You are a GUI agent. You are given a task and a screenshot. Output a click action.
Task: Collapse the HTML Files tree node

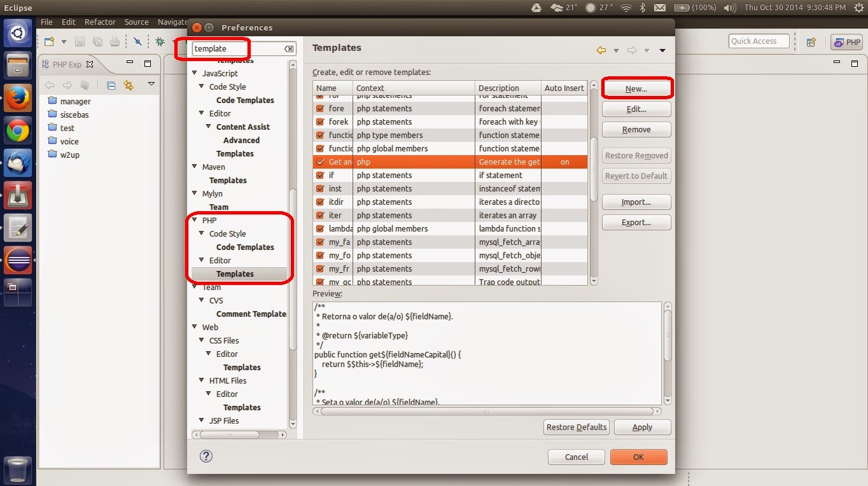click(202, 380)
